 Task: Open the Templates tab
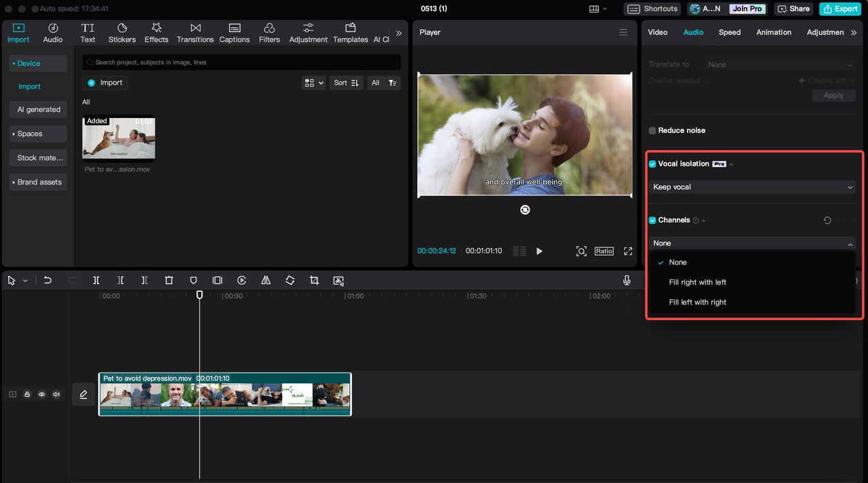point(351,33)
